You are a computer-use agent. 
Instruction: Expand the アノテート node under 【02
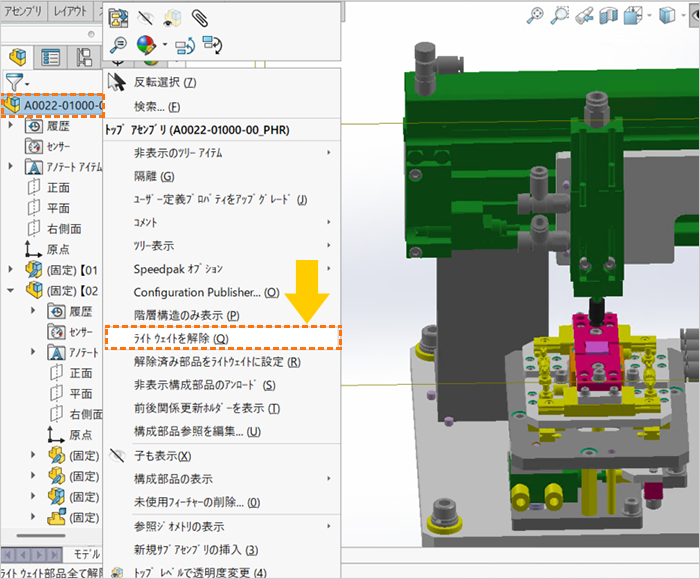tap(33, 352)
